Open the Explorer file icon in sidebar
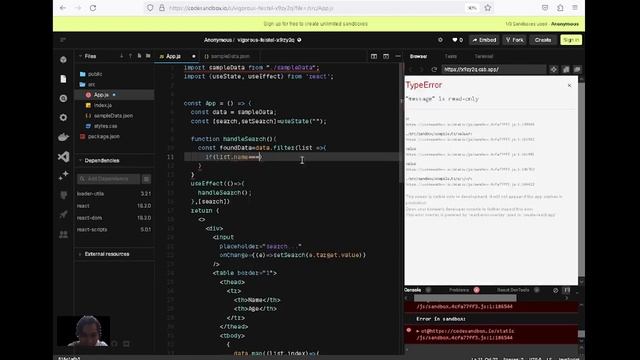The image size is (640, 360). [x=63, y=79]
